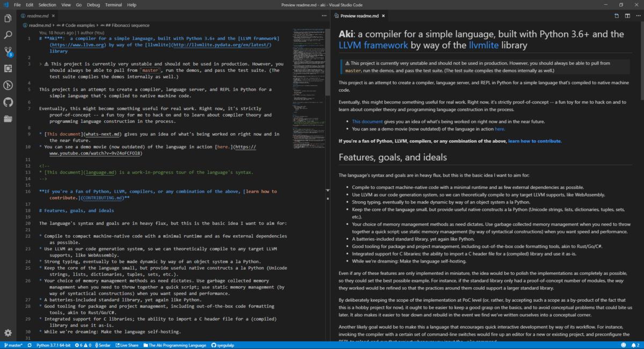Open the Search view in activity bar
644x349 pixels.
point(8,35)
